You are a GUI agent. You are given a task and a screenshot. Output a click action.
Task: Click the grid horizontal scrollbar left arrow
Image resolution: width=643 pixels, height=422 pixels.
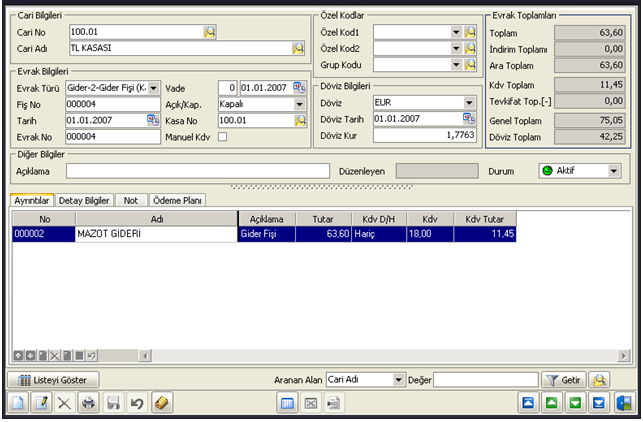[145, 356]
